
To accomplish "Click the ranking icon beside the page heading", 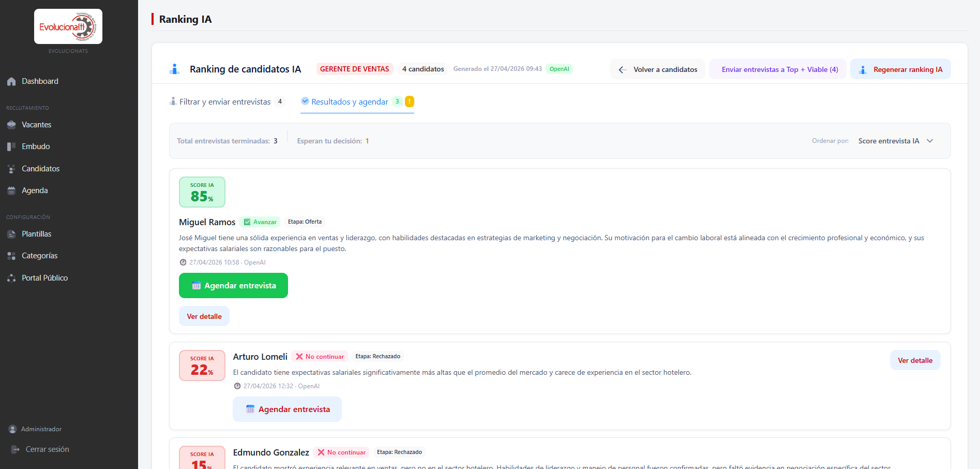I will [175, 69].
